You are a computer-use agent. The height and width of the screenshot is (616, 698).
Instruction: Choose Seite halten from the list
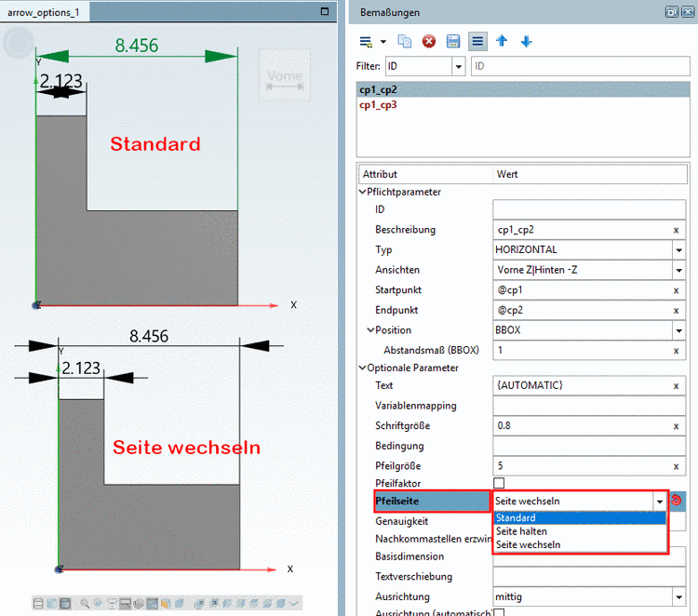(x=580, y=531)
